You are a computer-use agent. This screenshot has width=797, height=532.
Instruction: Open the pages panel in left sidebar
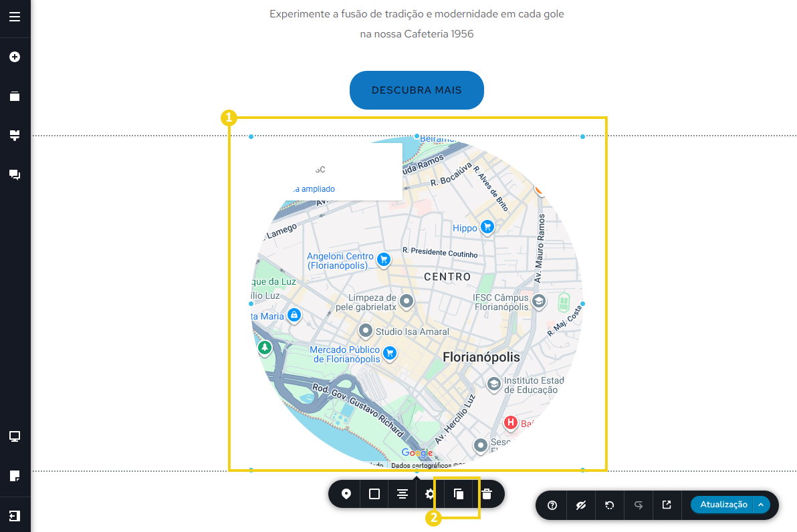pos(15,96)
